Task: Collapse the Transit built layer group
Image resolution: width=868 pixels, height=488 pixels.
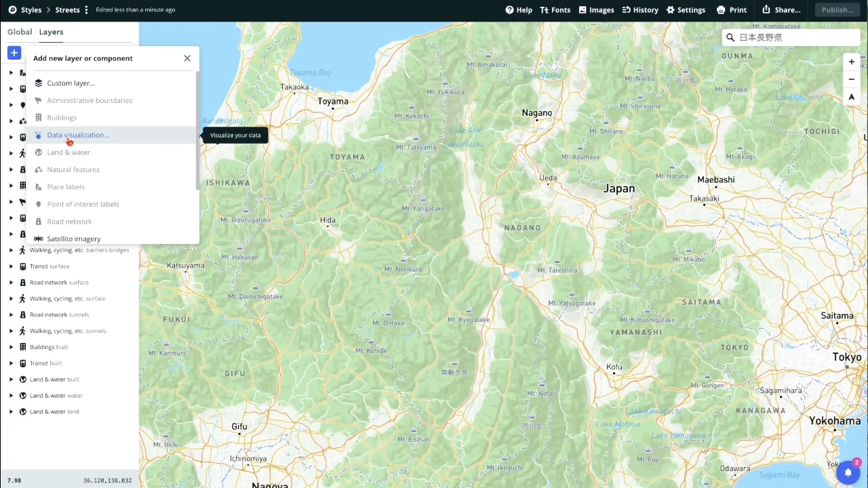Action: pyautogui.click(x=12, y=363)
